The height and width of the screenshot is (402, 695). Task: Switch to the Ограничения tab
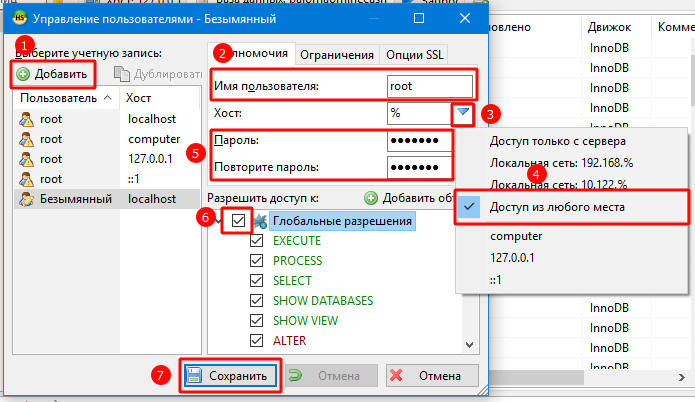pos(337,55)
